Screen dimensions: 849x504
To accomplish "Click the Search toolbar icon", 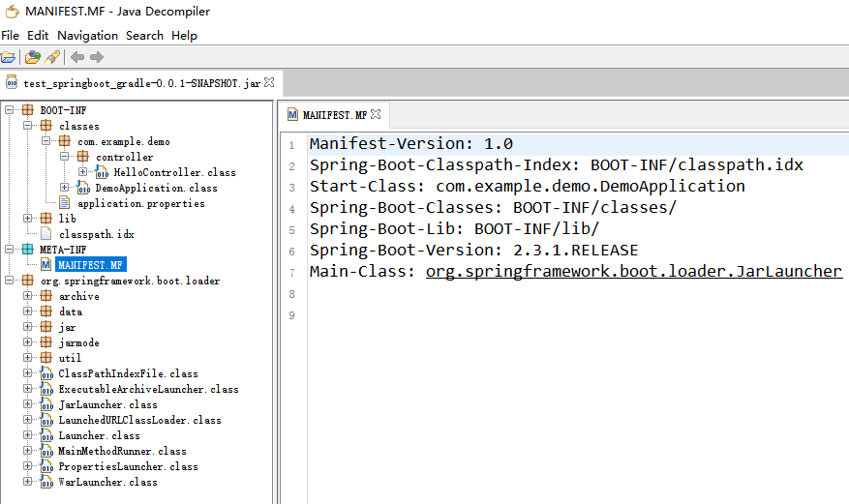I will pos(52,57).
